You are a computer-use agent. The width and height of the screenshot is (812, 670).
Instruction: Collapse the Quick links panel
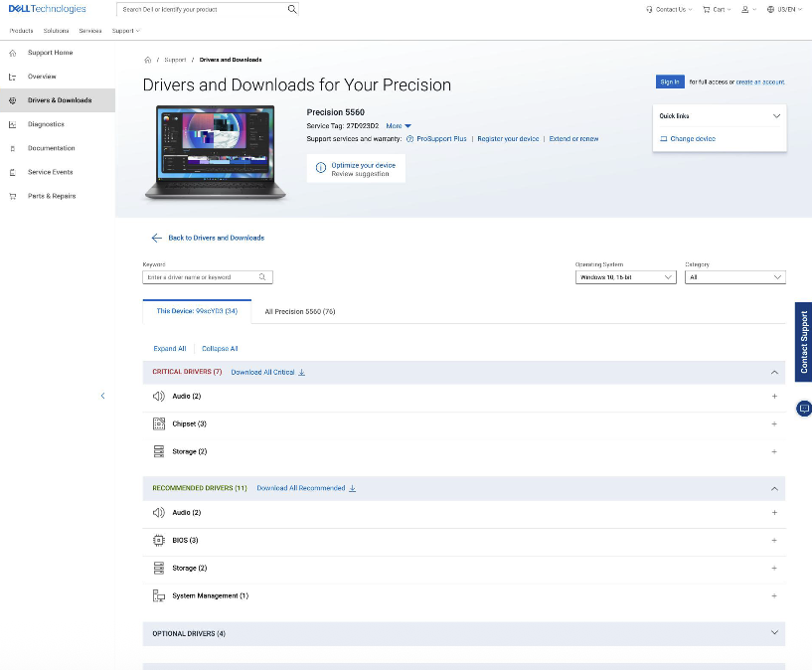coord(776,116)
